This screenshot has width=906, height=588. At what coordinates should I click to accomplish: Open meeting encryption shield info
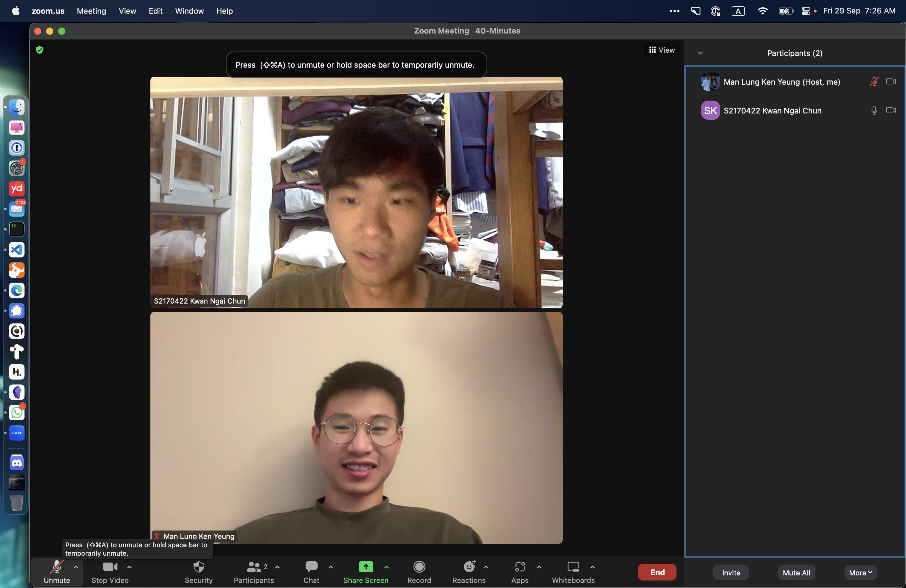pos(40,50)
